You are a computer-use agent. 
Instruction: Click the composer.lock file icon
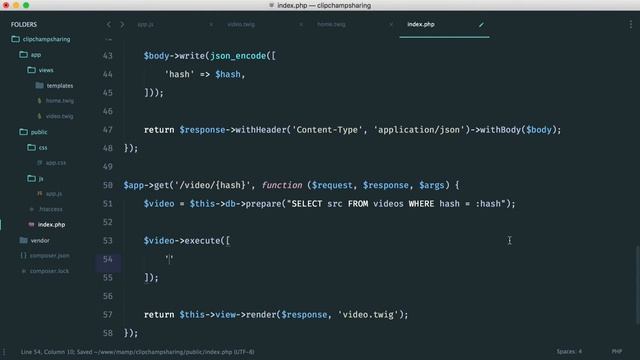click(x=23, y=271)
